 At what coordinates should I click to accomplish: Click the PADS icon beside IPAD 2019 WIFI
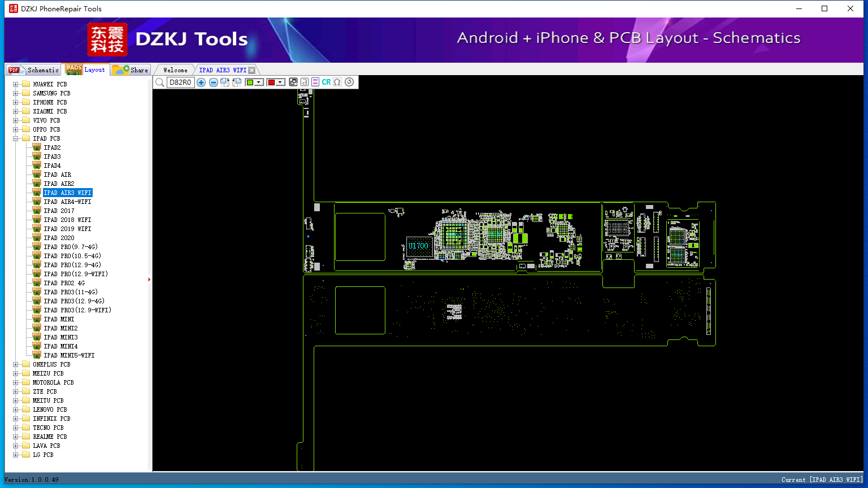(x=37, y=228)
